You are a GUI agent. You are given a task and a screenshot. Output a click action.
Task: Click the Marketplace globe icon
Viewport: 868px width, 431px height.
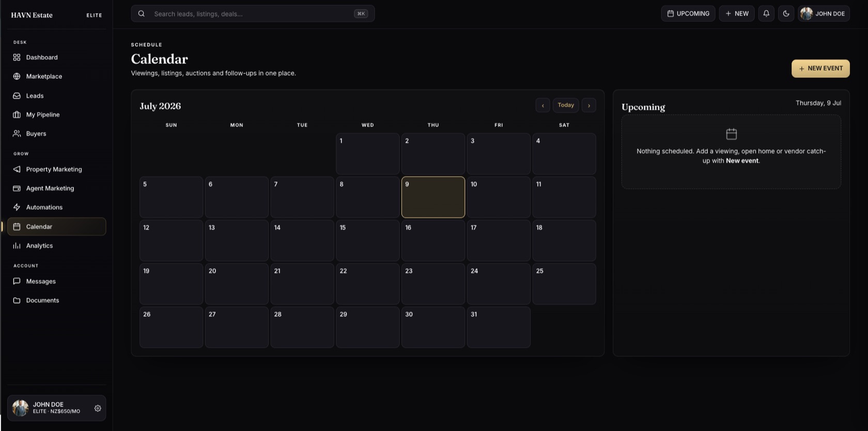point(17,76)
